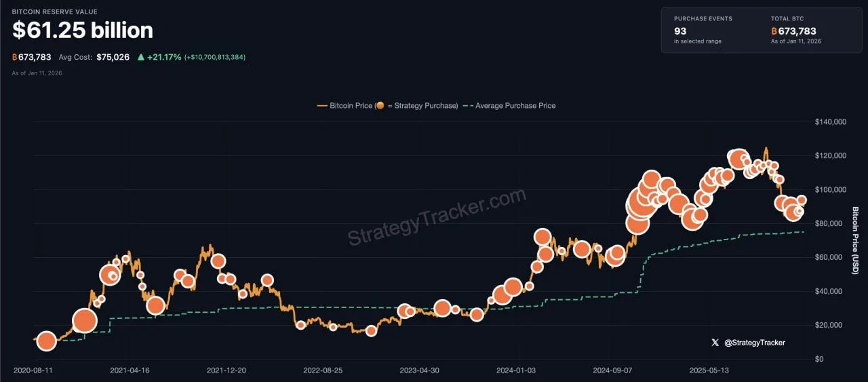Click the Avg Cost $75,026 value

coord(113,57)
